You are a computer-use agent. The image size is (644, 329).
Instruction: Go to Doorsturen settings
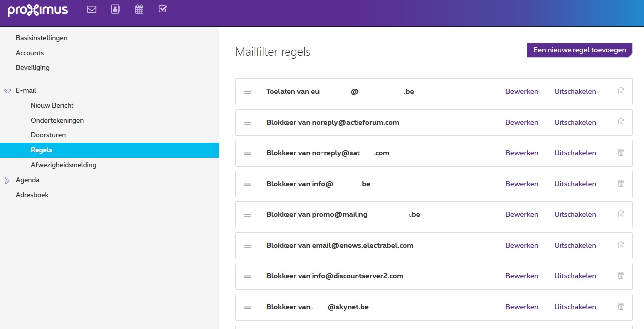[x=48, y=135]
